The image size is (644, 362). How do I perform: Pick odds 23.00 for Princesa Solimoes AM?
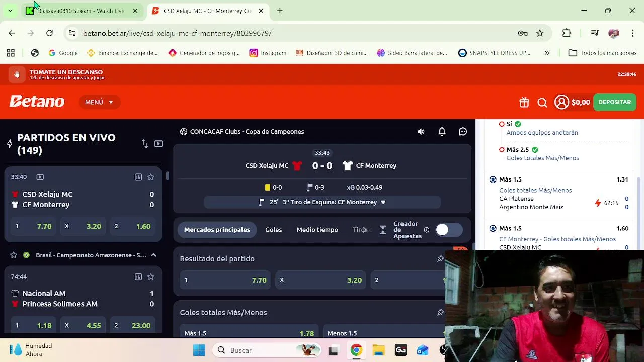[133, 325]
